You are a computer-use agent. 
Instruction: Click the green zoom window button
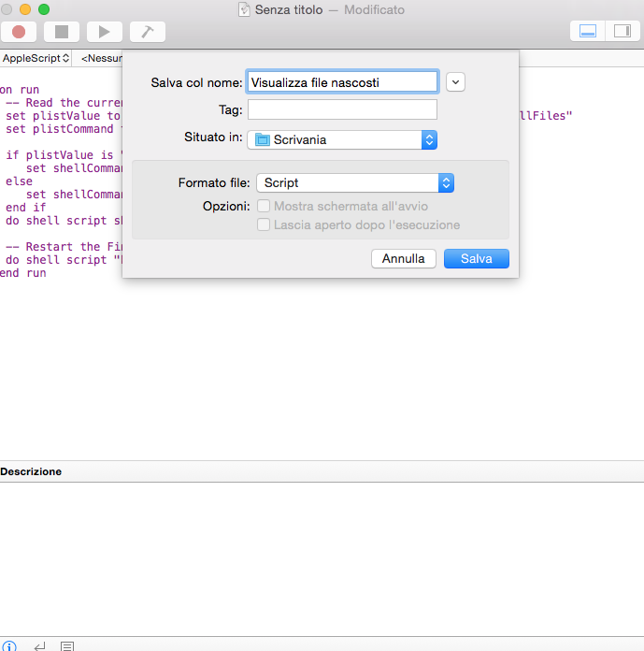pos(44,9)
